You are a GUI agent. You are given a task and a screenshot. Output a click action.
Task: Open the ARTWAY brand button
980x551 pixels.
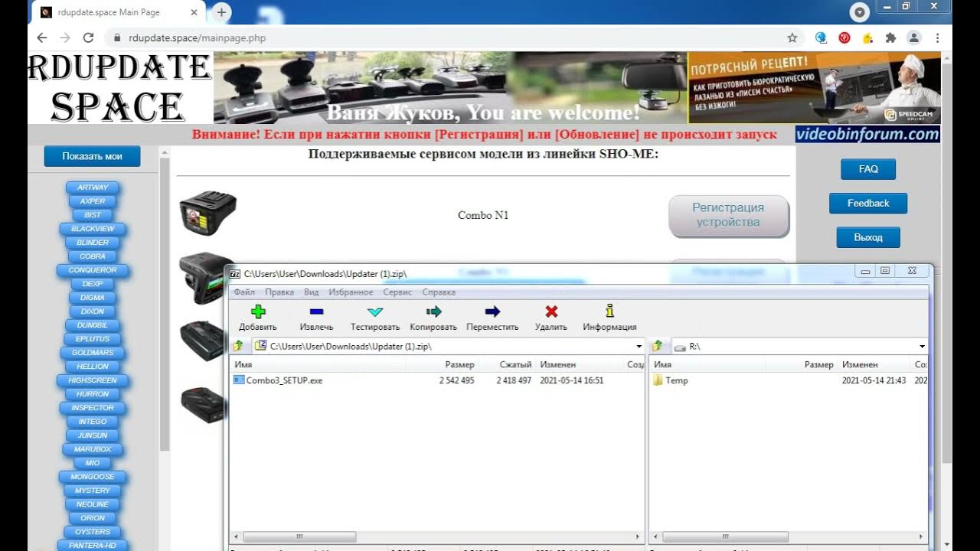coord(93,187)
